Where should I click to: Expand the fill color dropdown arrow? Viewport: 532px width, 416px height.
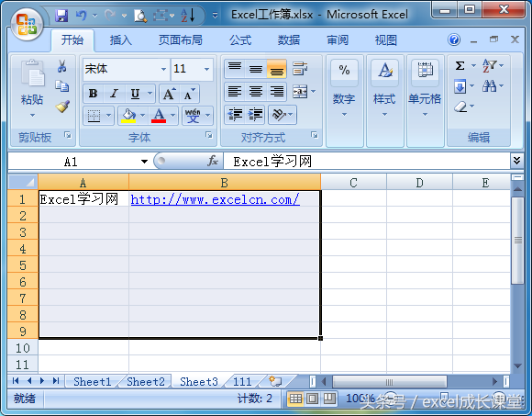coord(143,116)
